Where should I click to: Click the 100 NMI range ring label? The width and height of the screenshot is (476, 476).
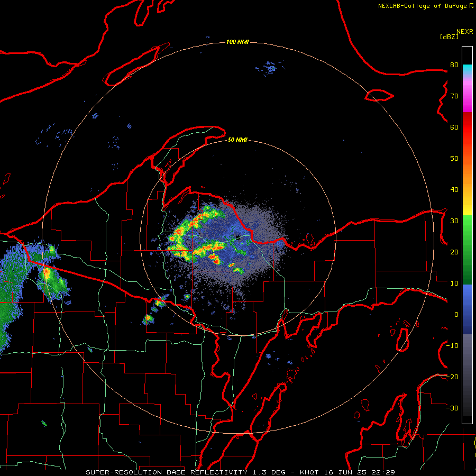(237, 42)
